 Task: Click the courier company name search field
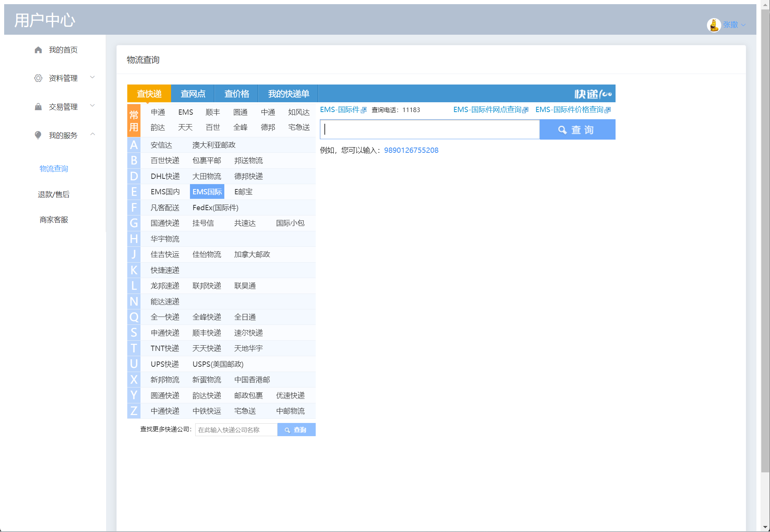(236, 430)
